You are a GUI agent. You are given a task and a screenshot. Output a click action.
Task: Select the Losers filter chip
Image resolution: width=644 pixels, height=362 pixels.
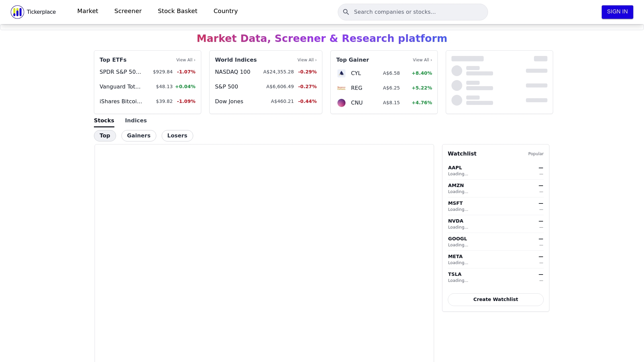tap(177, 136)
